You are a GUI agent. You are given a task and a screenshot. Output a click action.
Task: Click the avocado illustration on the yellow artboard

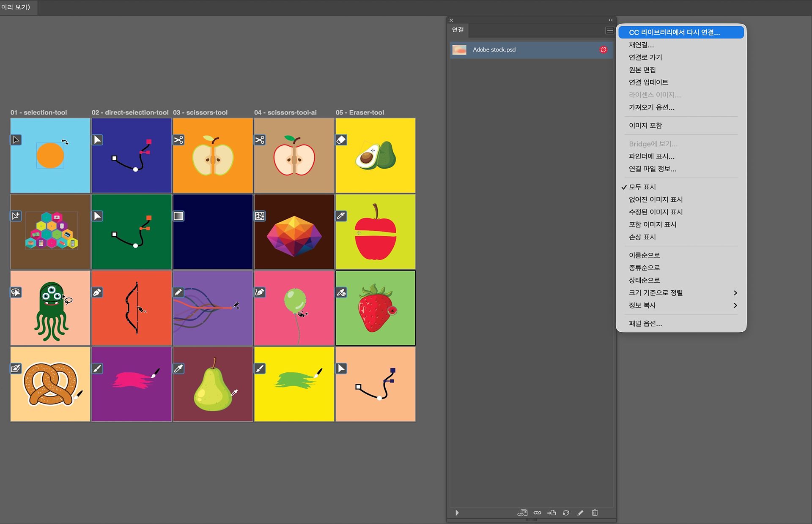[x=376, y=155]
